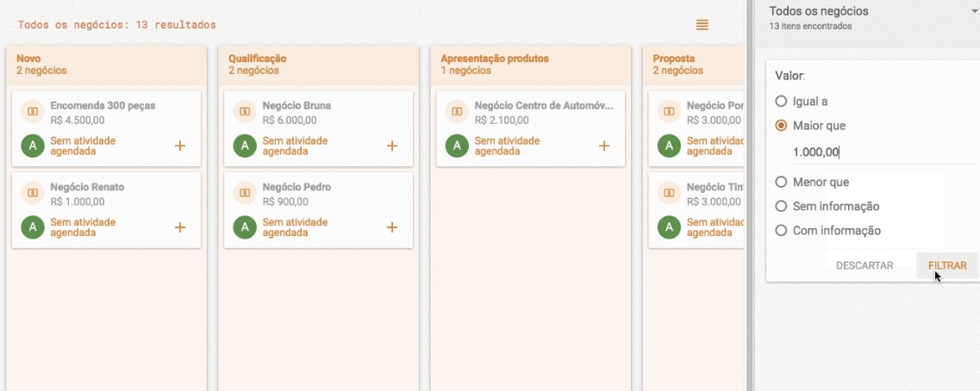Click the value input field showing 1.000,00

pyautogui.click(x=883, y=152)
